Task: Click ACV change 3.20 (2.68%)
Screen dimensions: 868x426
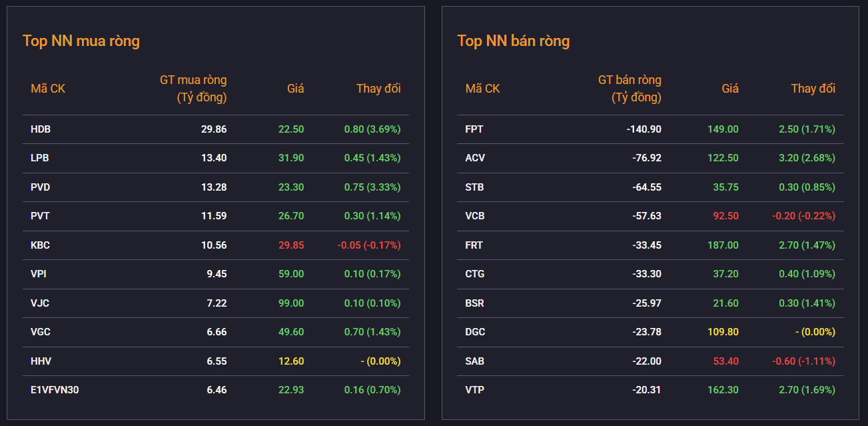Action: 807,158
